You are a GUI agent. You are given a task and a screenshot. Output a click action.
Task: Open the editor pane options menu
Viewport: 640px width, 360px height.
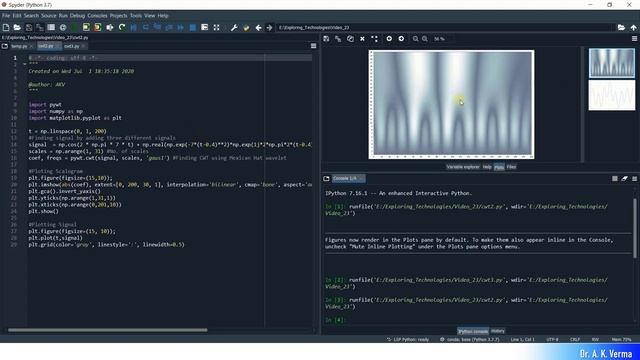pos(313,46)
